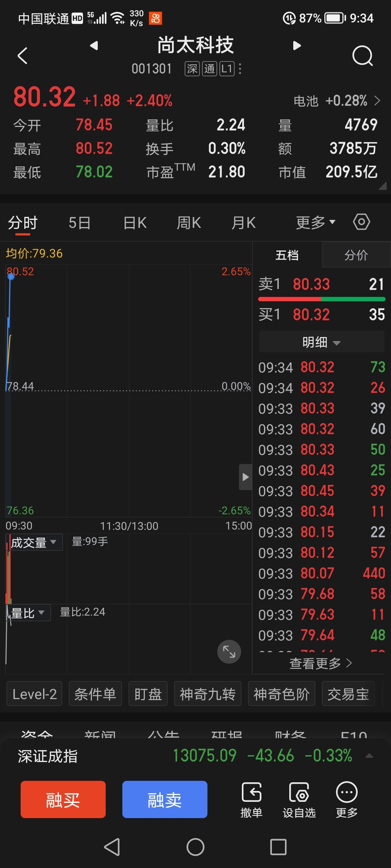Tap the 通 badge
Viewport: 391px width, 868px height.
[x=210, y=69]
